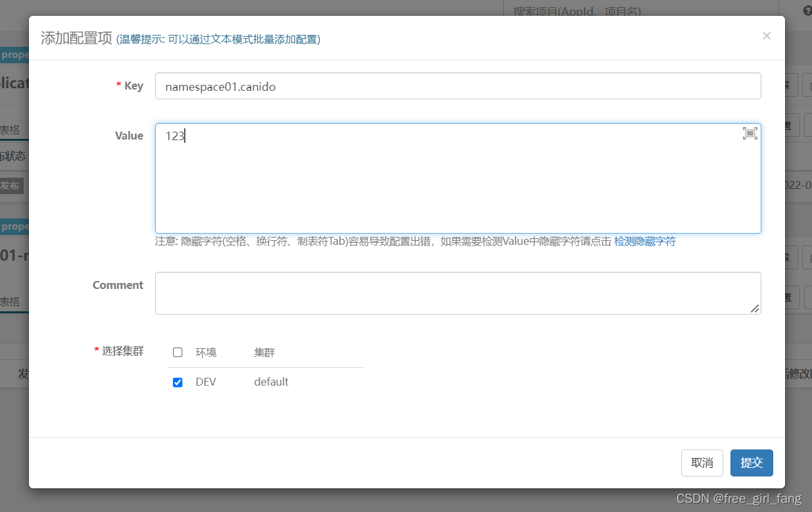Click the 检测隐藏字符 link
812x512 pixels.
(645, 242)
